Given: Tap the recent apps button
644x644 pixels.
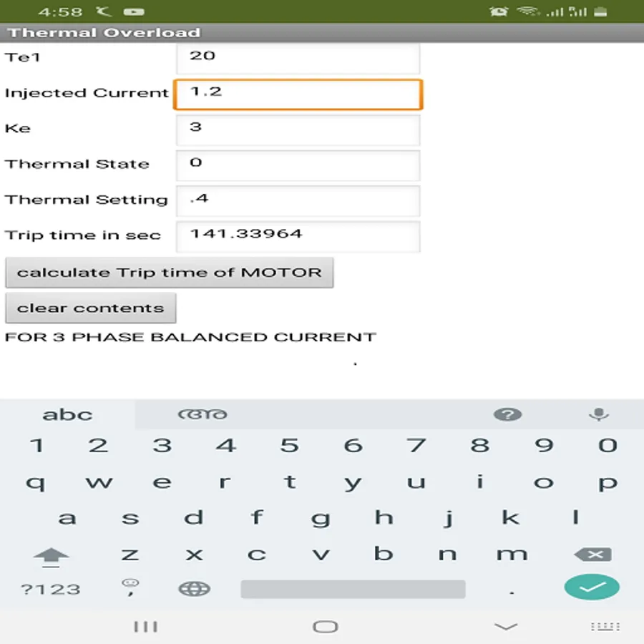Looking at the screenshot, I should (146, 625).
